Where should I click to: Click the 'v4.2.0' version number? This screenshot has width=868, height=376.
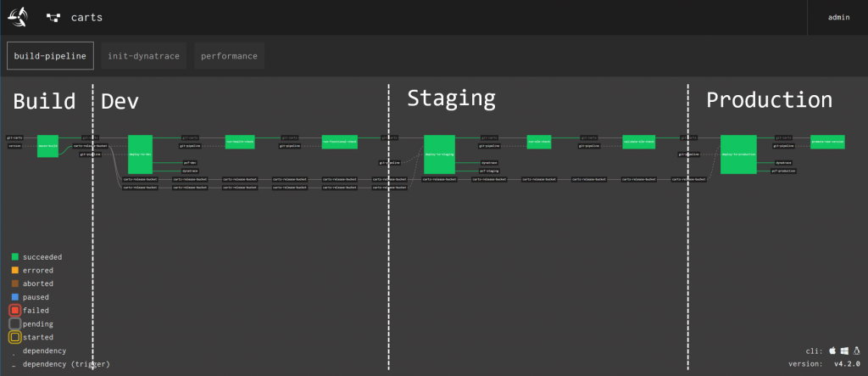[x=847, y=364]
